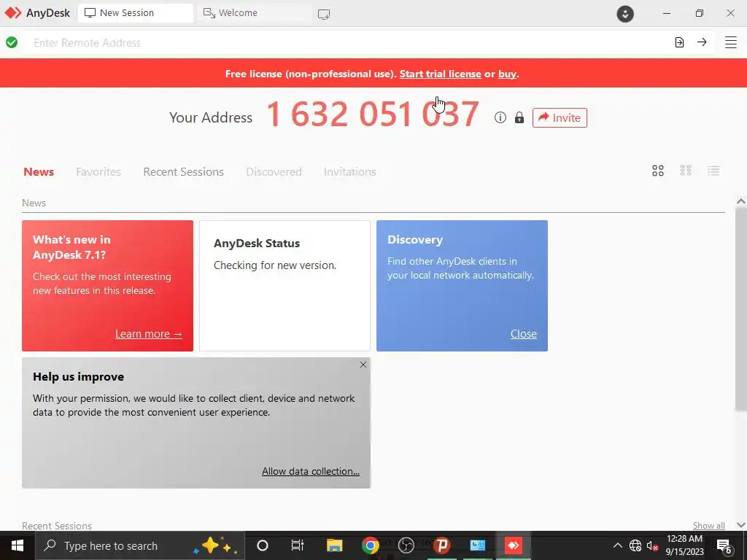Open the profile dropdown circle icon

tap(625, 14)
